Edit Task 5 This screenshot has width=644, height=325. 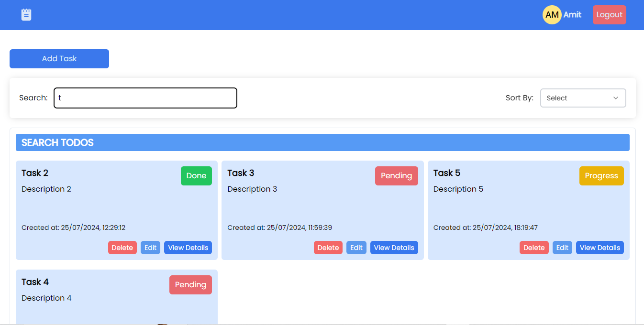tap(562, 248)
